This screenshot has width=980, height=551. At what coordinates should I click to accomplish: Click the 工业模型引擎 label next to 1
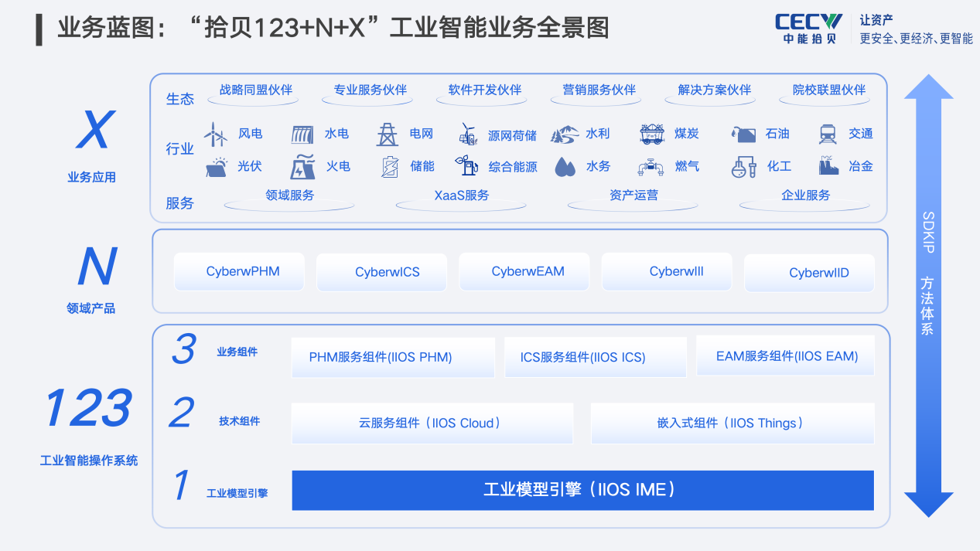coord(237,493)
